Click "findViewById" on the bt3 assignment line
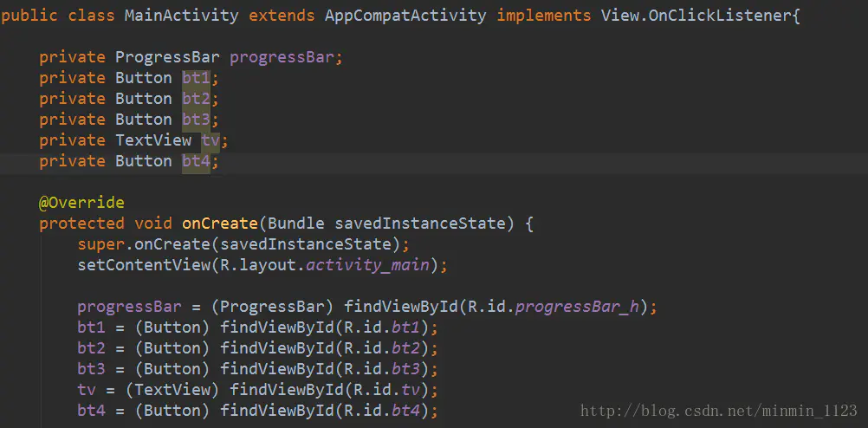The width and height of the screenshot is (868, 428). pos(276,370)
